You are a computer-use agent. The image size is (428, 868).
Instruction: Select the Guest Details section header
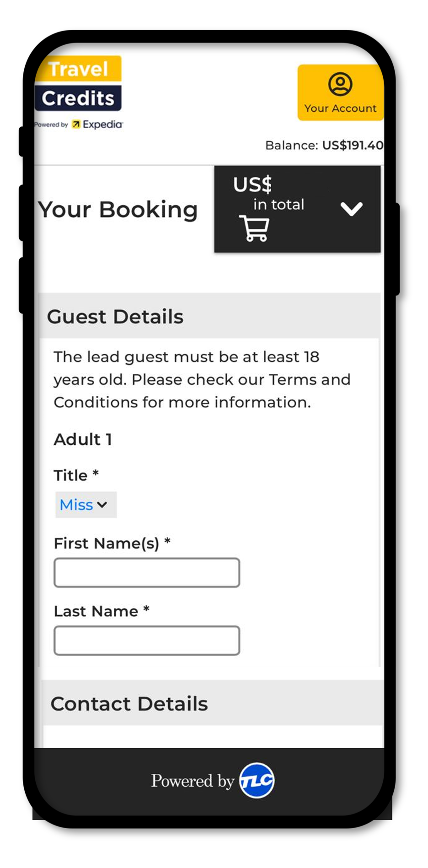(209, 316)
